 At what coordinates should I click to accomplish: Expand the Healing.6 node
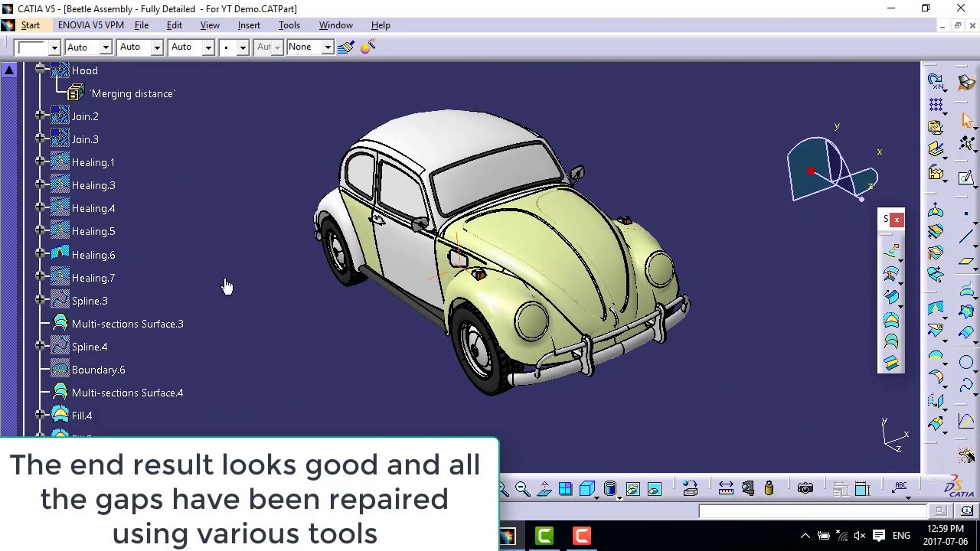point(40,254)
